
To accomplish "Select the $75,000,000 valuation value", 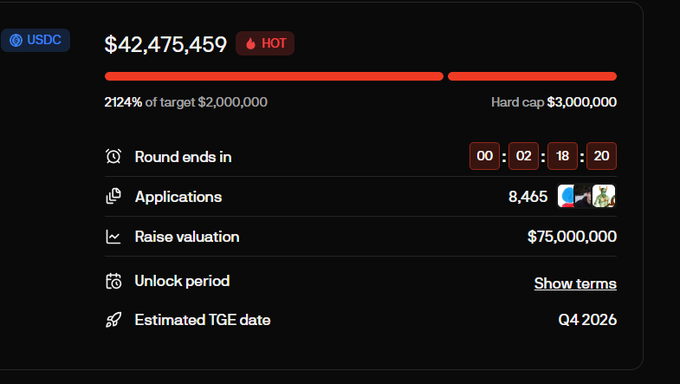I will coord(572,236).
